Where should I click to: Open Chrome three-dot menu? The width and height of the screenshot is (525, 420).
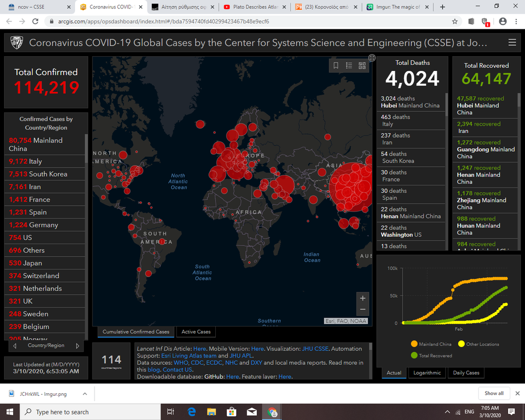click(x=516, y=22)
